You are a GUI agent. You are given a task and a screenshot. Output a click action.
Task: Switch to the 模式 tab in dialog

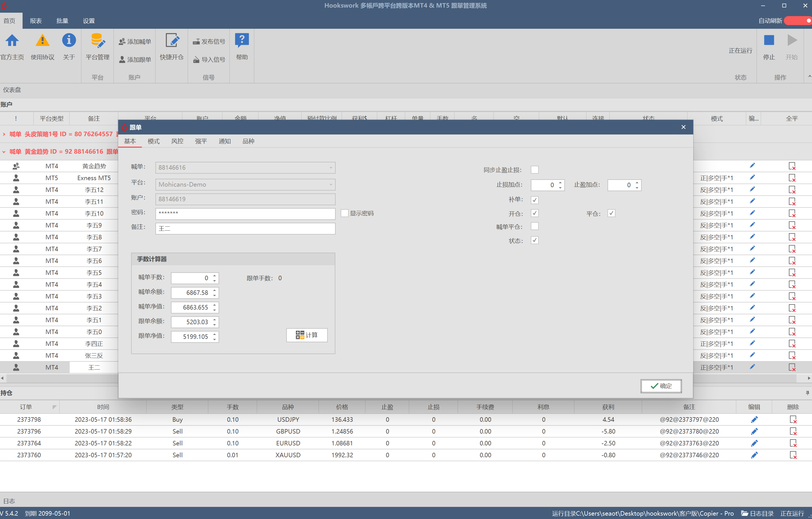click(153, 141)
